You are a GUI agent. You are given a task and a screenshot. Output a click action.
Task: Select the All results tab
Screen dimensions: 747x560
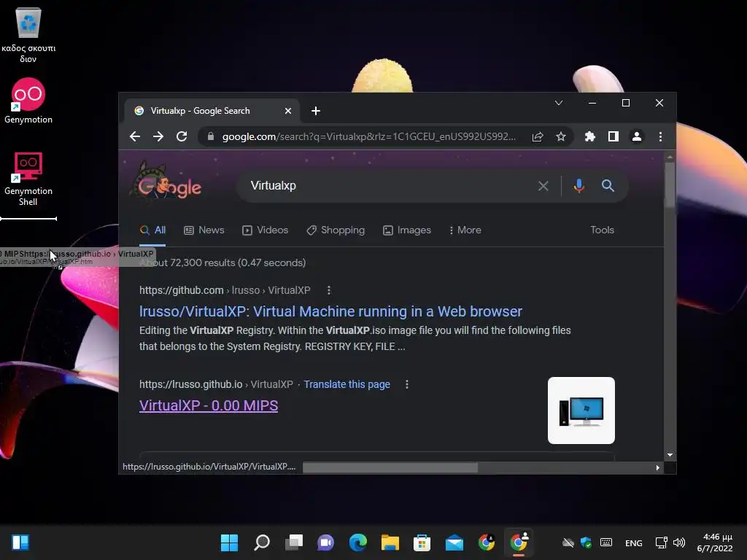pyautogui.click(x=153, y=230)
